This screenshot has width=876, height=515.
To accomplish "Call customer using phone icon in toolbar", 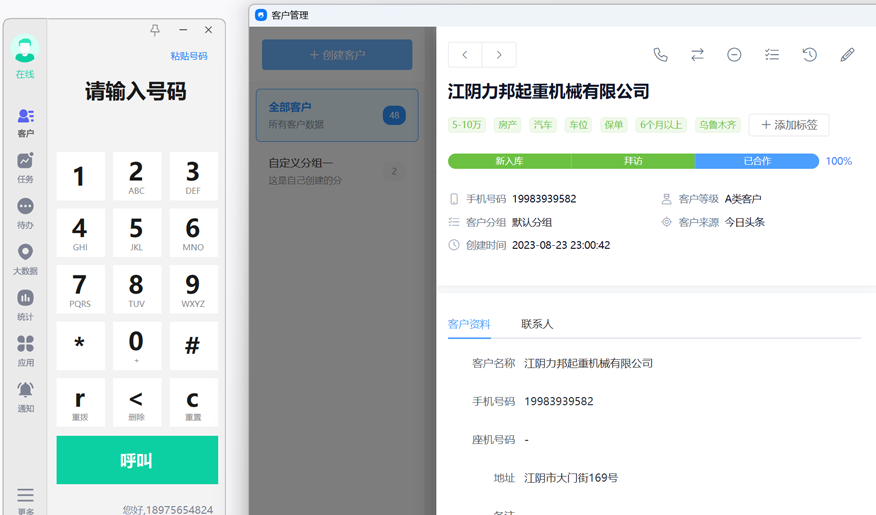I will point(660,55).
